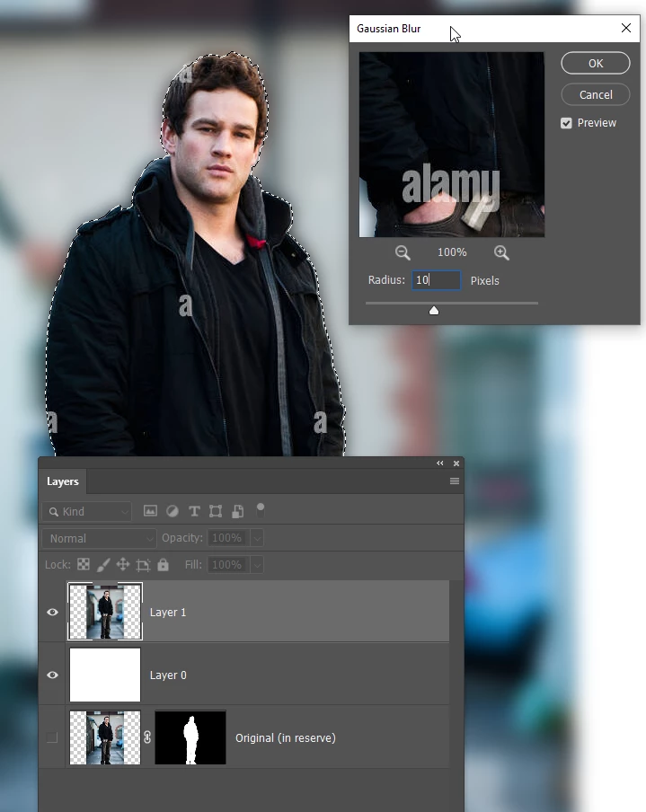Screen dimensions: 646x812
Task: Click 'Original (in reserve)' layer name
Action: coord(286,738)
